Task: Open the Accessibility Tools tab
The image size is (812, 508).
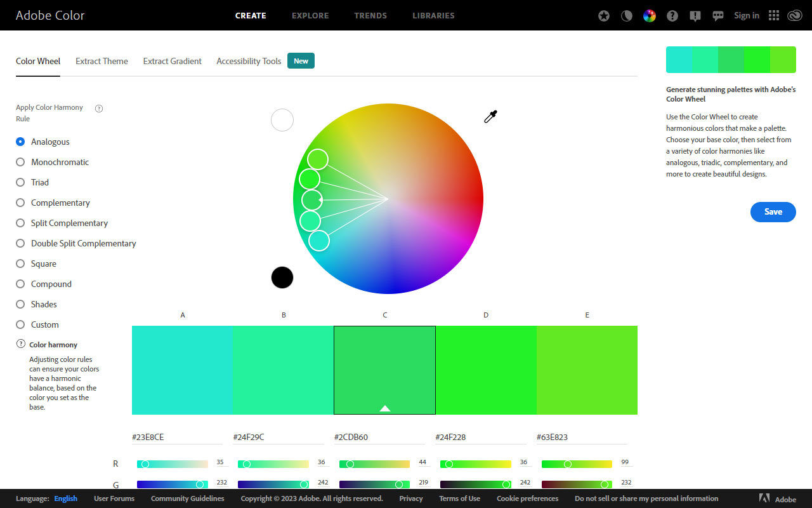Action: click(248, 61)
